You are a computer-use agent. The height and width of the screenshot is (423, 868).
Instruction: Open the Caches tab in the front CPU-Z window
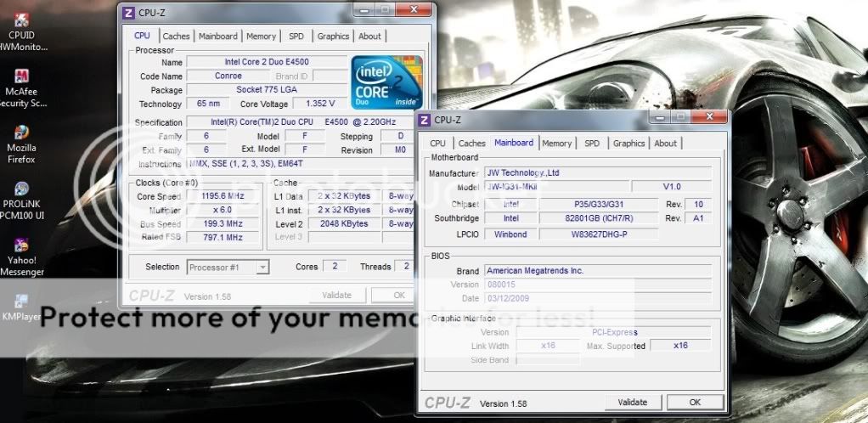click(471, 144)
